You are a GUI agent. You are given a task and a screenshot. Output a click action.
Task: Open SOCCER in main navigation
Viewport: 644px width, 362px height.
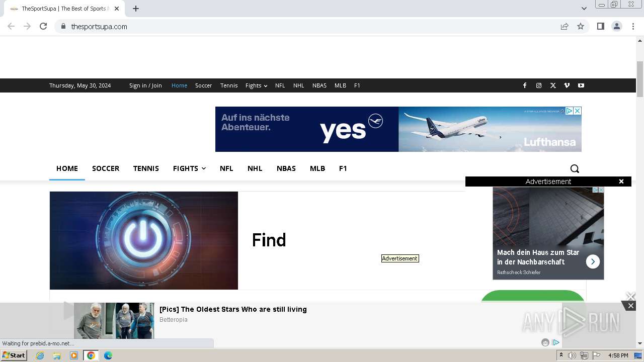click(106, 168)
